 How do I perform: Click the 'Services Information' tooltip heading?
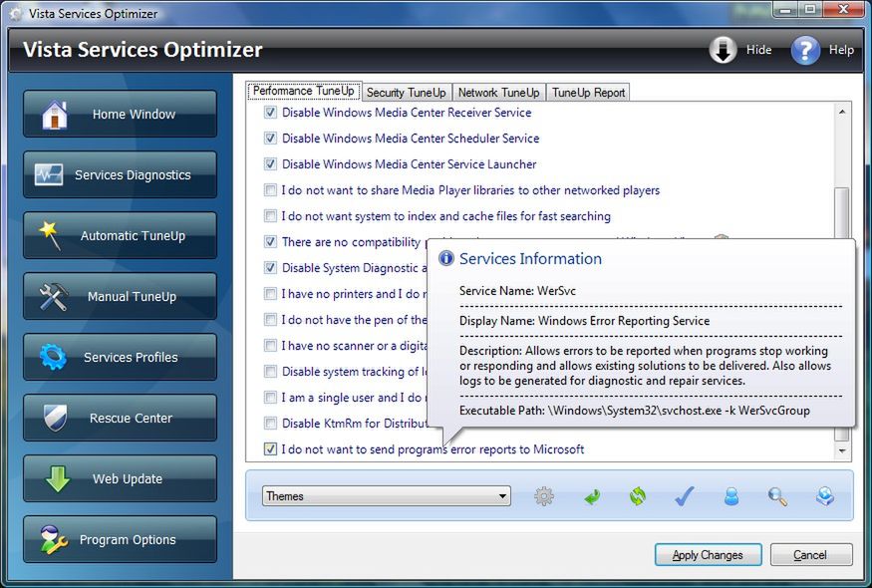530,259
